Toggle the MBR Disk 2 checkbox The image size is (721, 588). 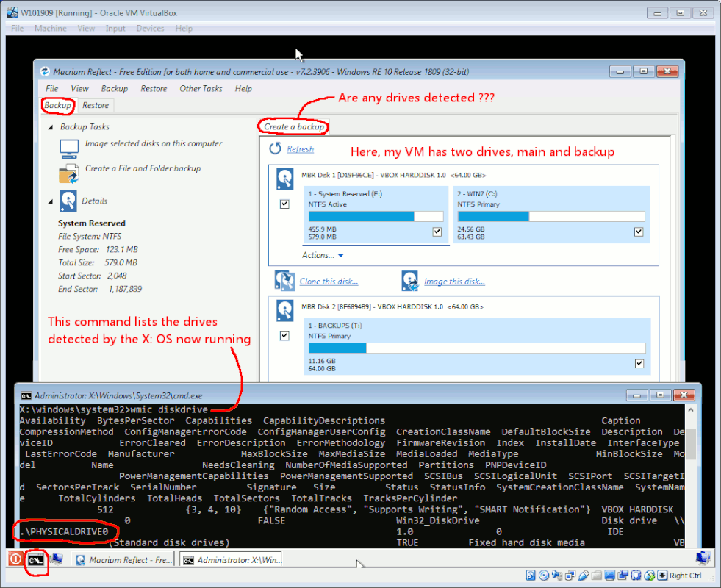point(284,336)
